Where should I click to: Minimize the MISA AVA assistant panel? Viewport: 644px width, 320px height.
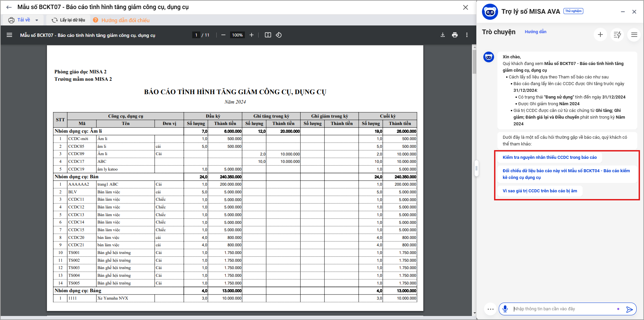[x=623, y=12]
